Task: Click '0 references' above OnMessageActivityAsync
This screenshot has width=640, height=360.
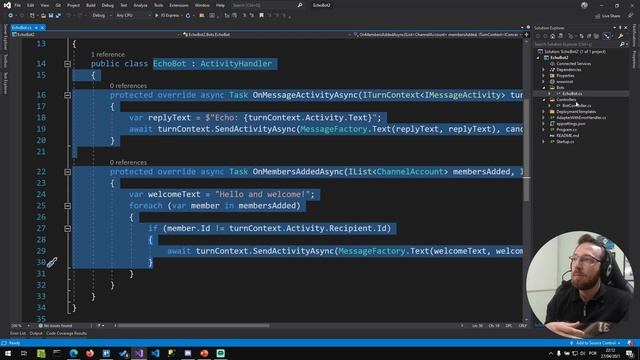Action: 128,86
